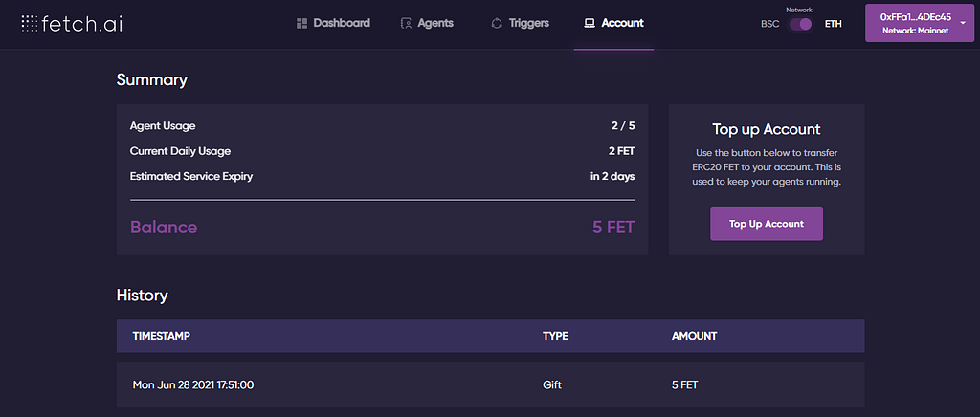Click the TYPE column header
Screen dimensions: 980x417
(x=555, y=336)
